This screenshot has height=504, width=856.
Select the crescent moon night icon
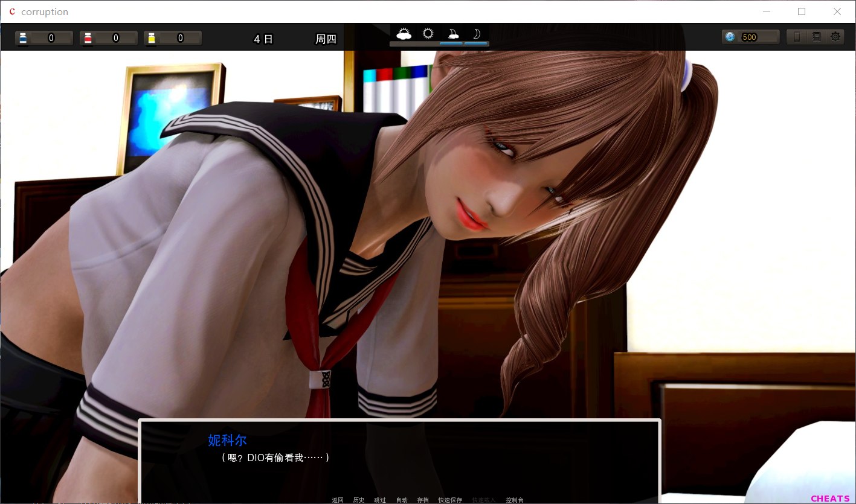(x=476, y=34)
